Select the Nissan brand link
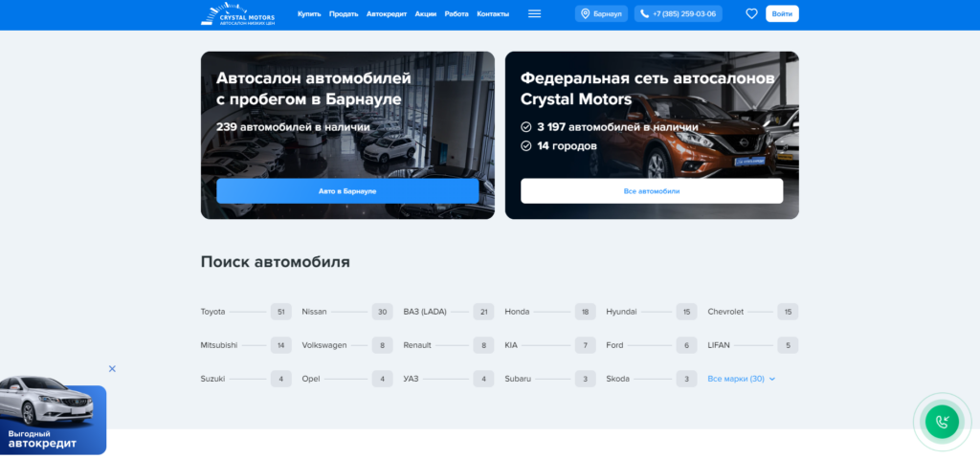980x459 pixels. coord(314,312)
